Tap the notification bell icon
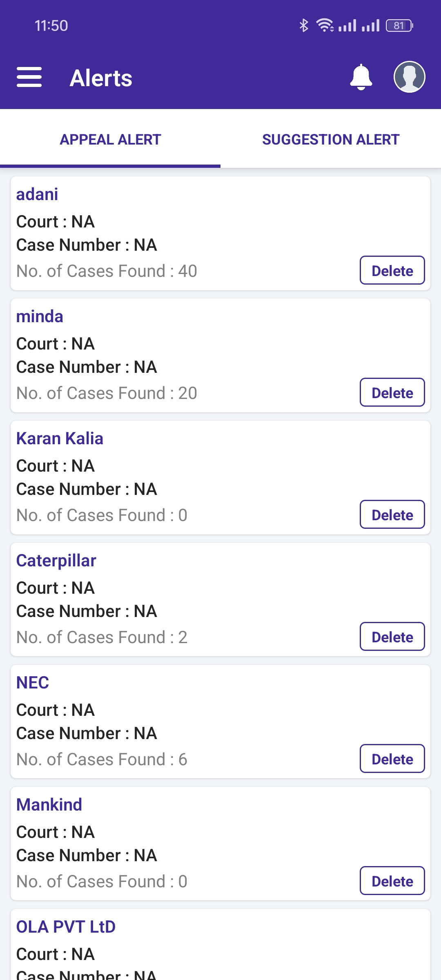The image size is (441, 980). tap(361, 77)
